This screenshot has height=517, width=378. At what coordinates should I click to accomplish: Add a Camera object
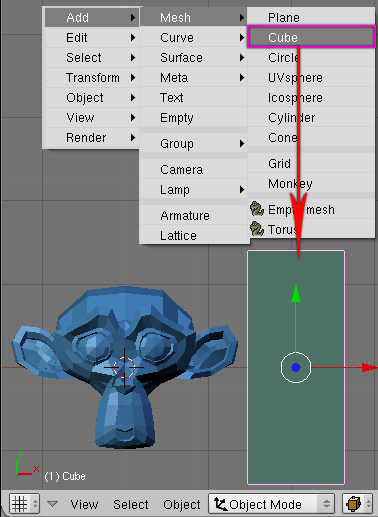[193, 169]
